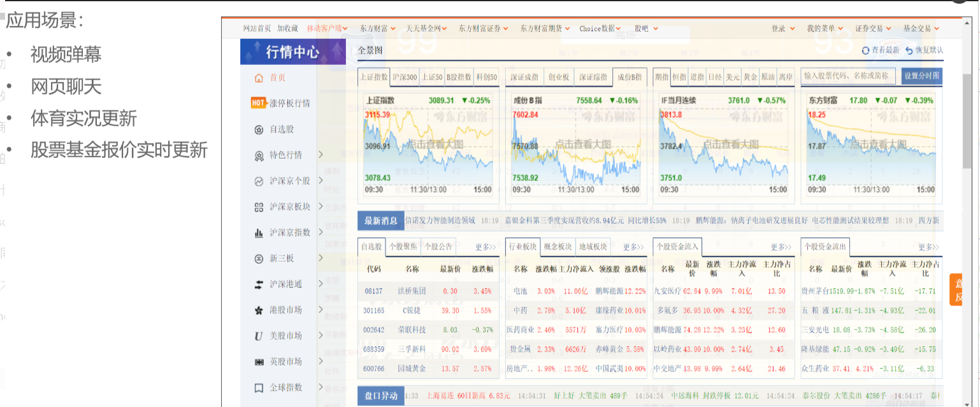Open the 我的菜单 dropdown

825,29
